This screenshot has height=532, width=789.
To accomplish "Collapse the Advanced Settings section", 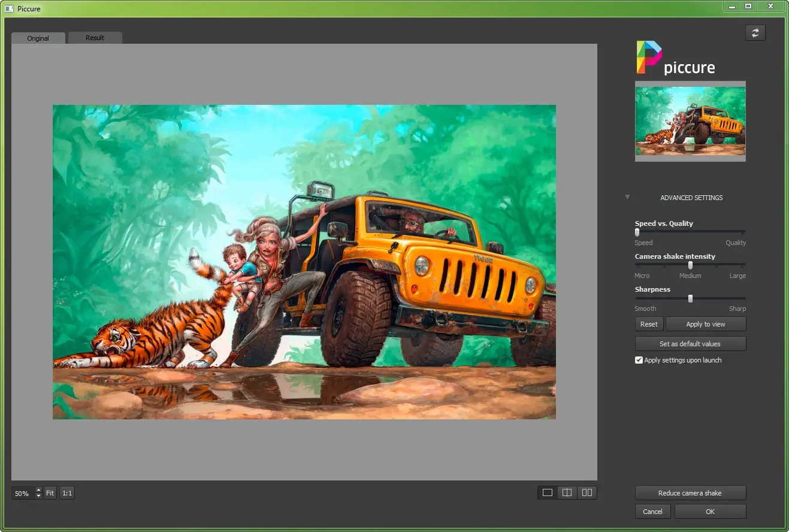I will [627, 197].
